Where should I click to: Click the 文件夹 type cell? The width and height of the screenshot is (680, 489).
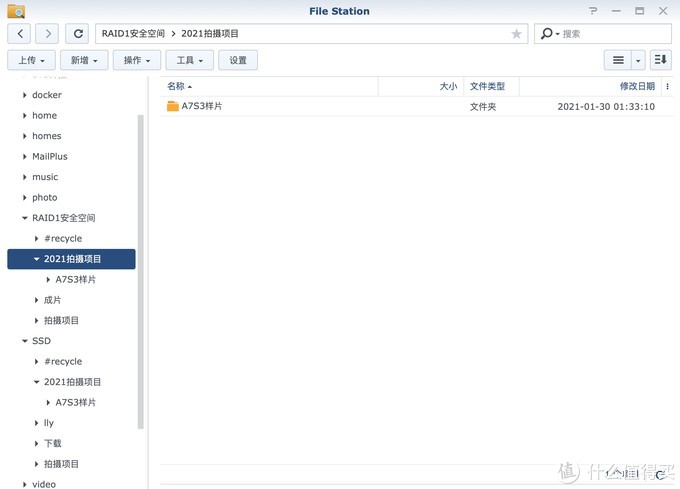pos(483,107)
